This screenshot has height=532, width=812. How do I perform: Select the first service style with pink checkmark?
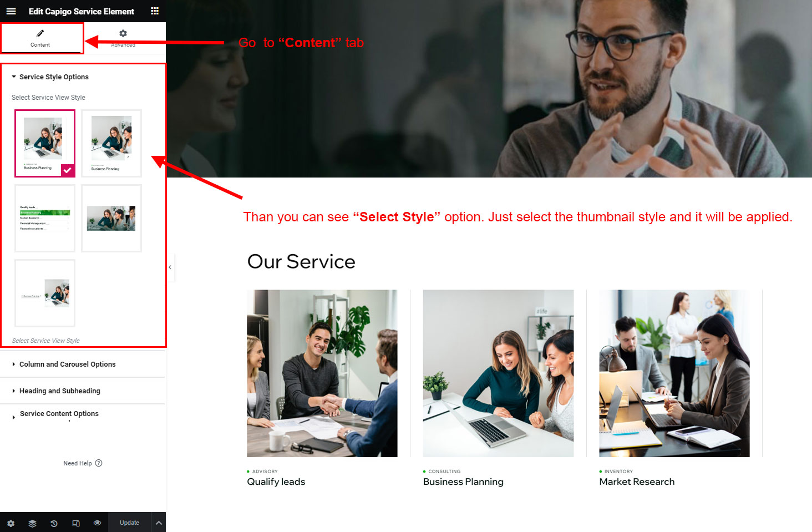point(45,144)
